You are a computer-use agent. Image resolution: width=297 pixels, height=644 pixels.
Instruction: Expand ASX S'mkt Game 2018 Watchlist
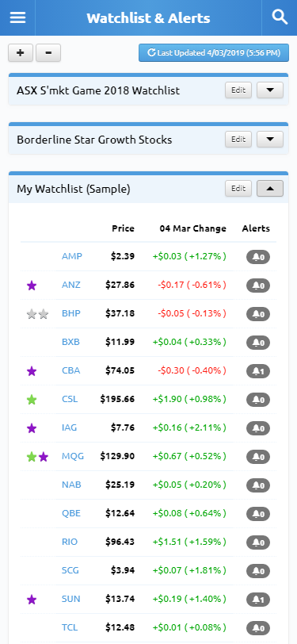tap(270, 90)
